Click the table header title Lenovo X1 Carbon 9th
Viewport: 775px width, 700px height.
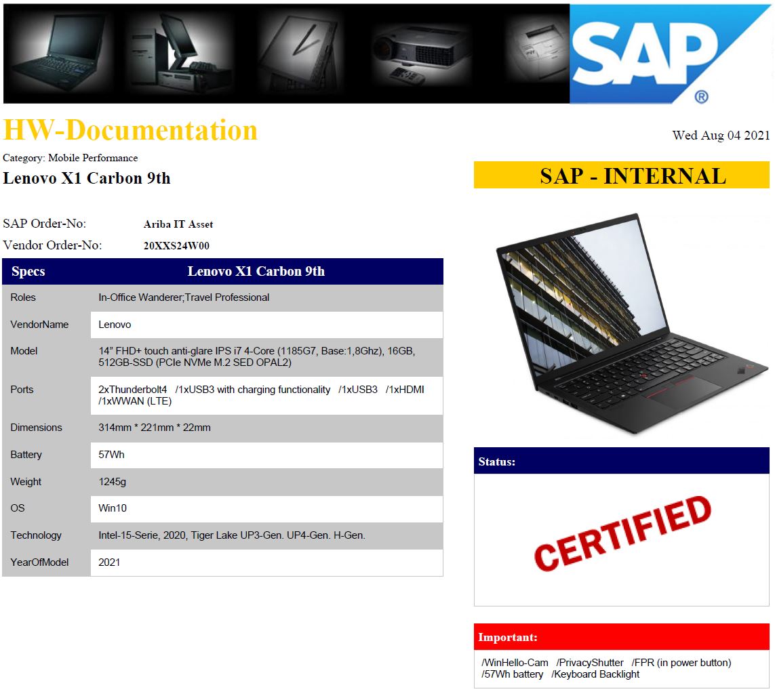coord(256,271)
